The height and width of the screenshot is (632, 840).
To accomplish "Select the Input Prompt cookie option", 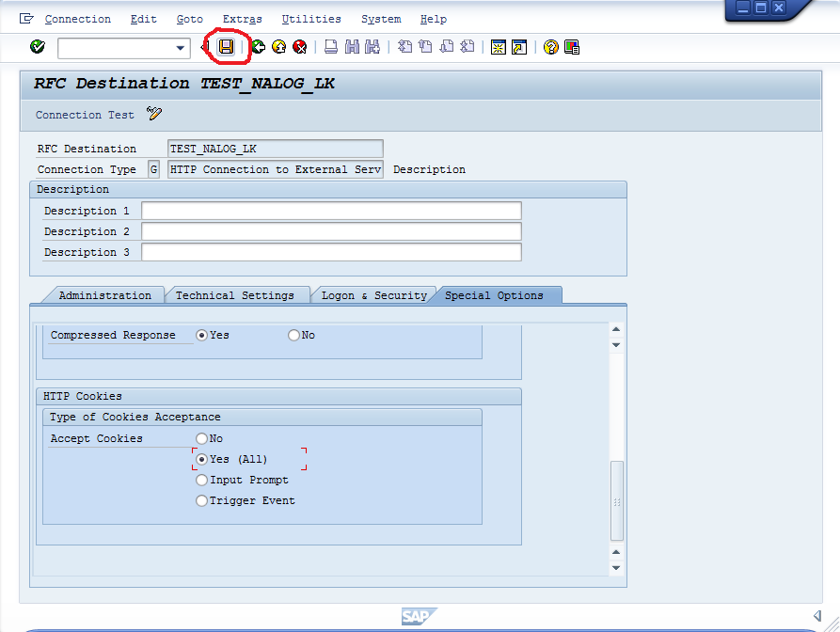I will point(201,481).
